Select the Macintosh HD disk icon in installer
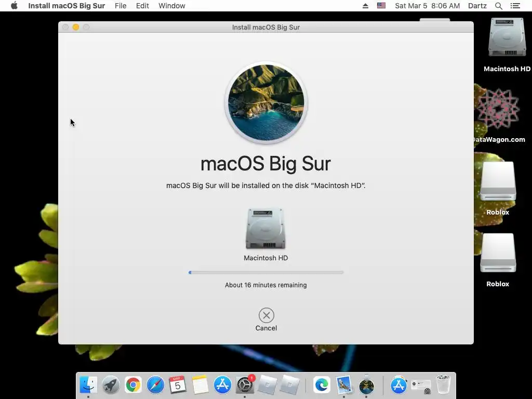 pyautogui.click(x=265, y=229)
